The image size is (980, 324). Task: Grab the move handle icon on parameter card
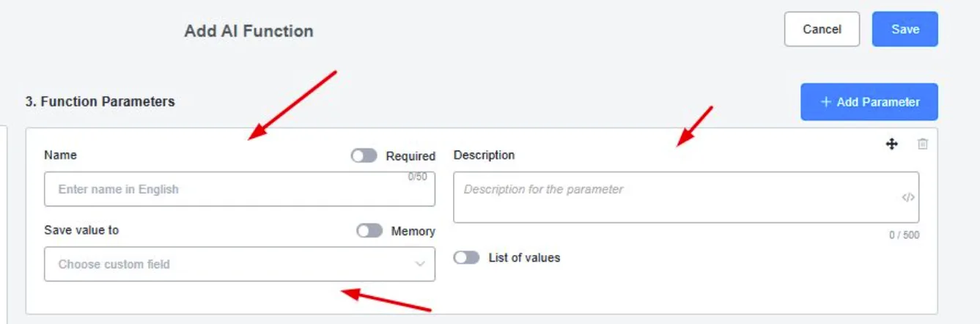[x=891, y=144]
